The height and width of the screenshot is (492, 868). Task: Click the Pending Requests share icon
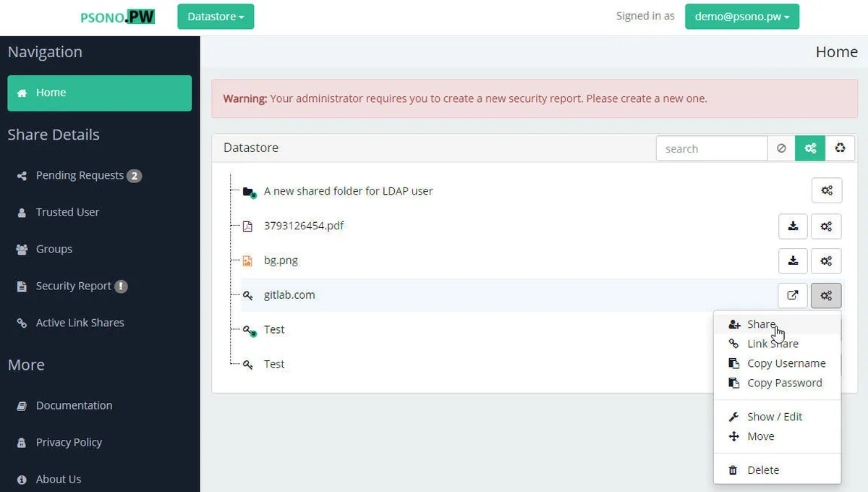tap(22, 175)
